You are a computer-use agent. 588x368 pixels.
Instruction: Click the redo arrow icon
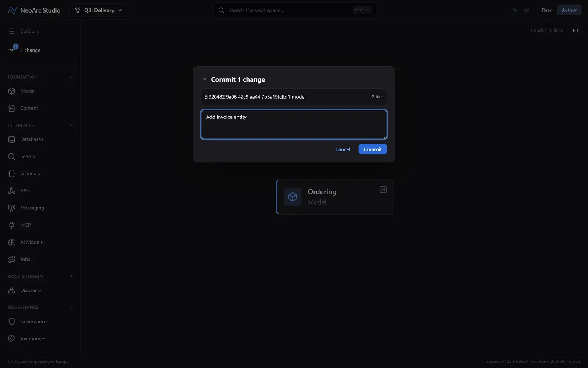tap(527, 10)
